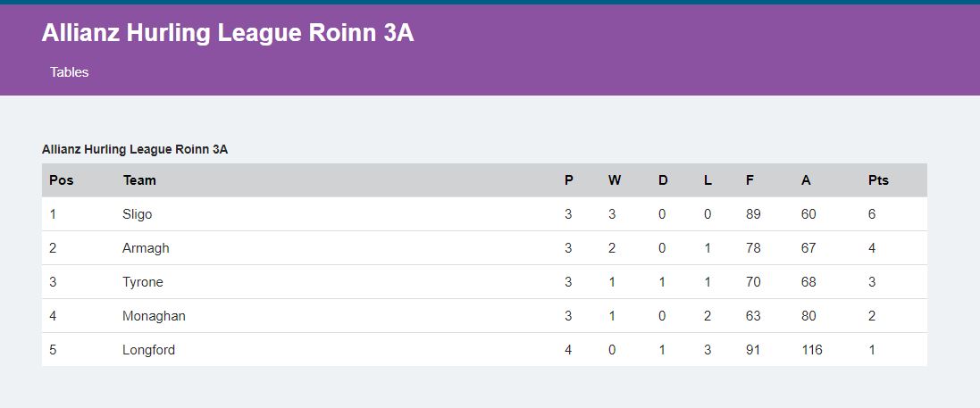Click the A (scores against) column header
The image size is (980, 408).
pos(807,180)
